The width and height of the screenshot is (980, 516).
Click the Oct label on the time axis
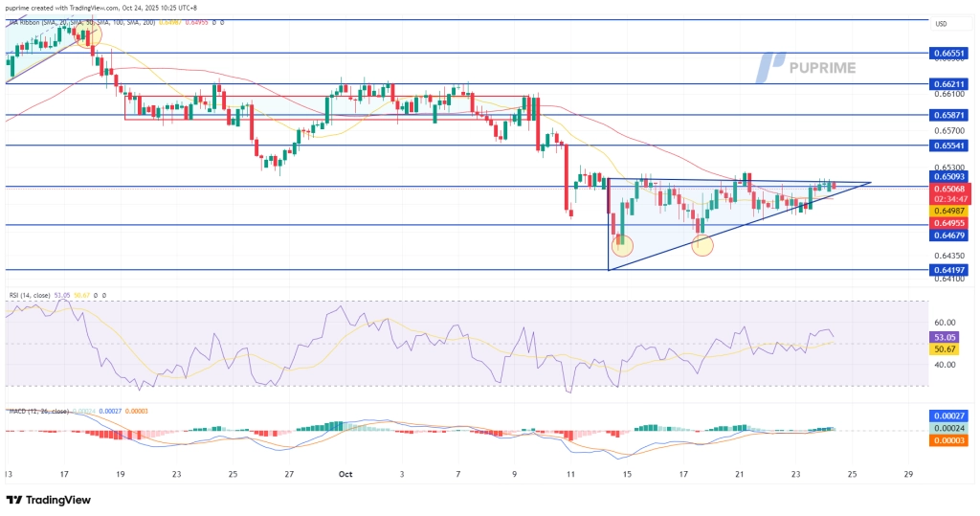(x=344, y=473)
